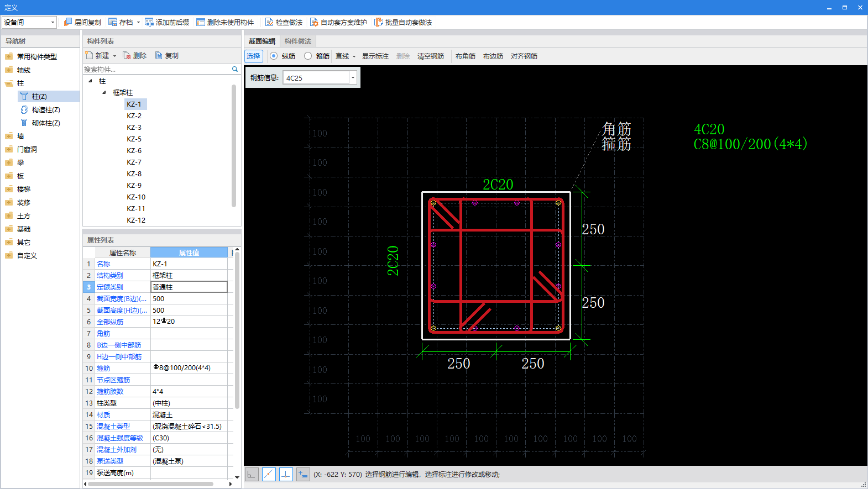This screenshot has width=868, height=489.
Task: Open the 存档 dropdown arrow
Action: pyautogui.click(x=138, y=23)
